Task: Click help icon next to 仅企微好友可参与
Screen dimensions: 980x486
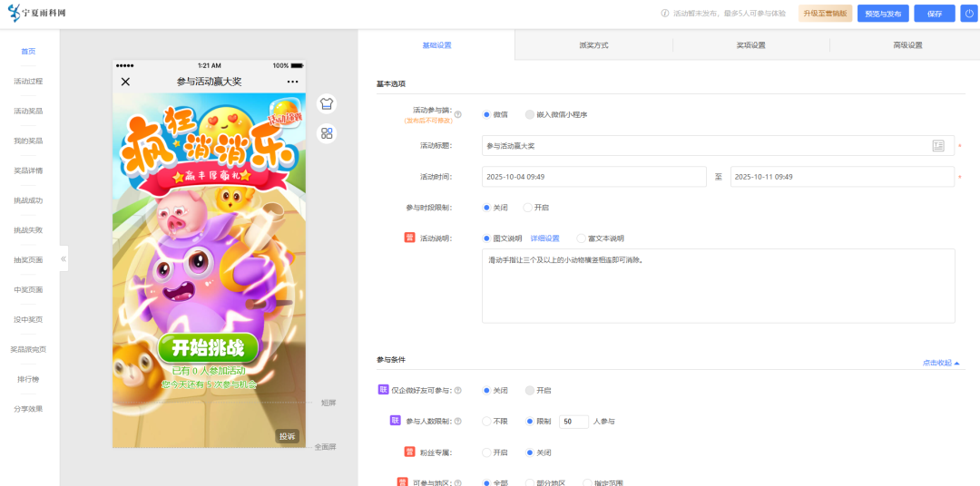Action: tap(458, 391)
